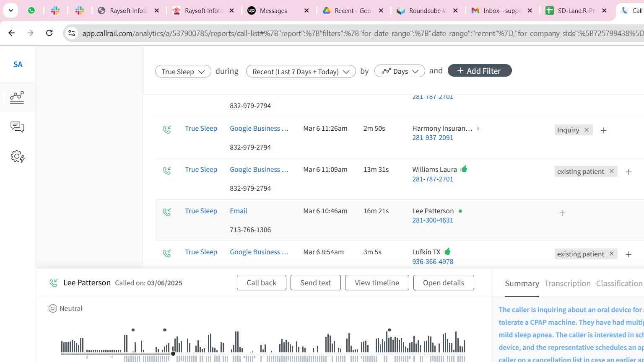Click the Call back button
The height and width of the screenshot is (362, 644).
[x=262, y=283]
